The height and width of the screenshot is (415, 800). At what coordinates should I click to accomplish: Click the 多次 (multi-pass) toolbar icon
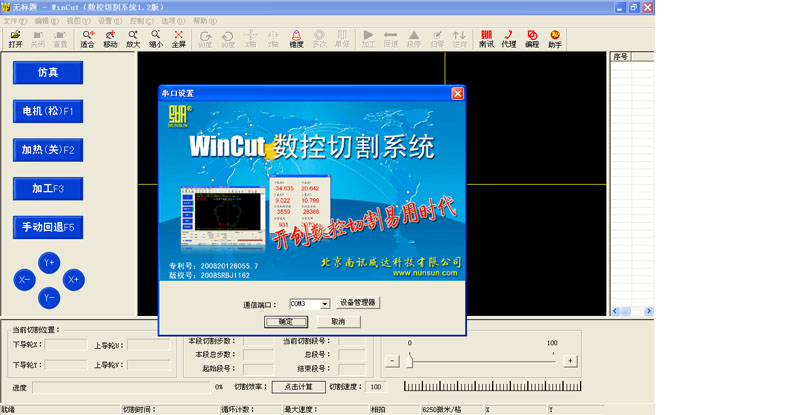point(319,39)
